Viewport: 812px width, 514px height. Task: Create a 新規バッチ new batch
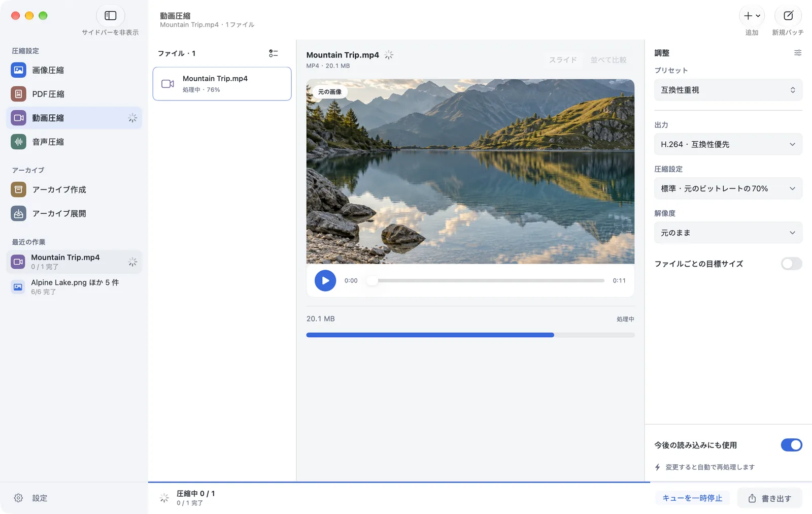pyautogui.click(x=788, y=16)
